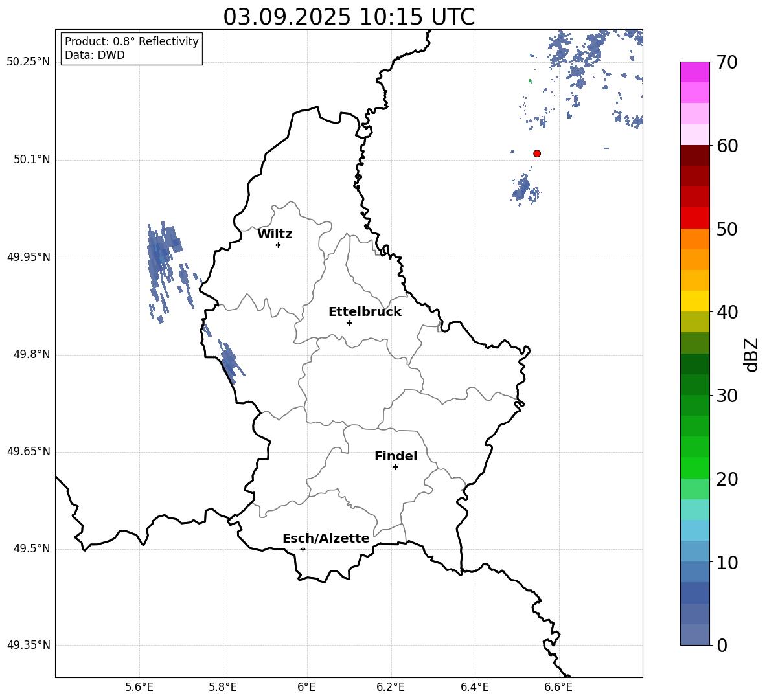Click the 6°E longitude label

[x=306, y=688]
